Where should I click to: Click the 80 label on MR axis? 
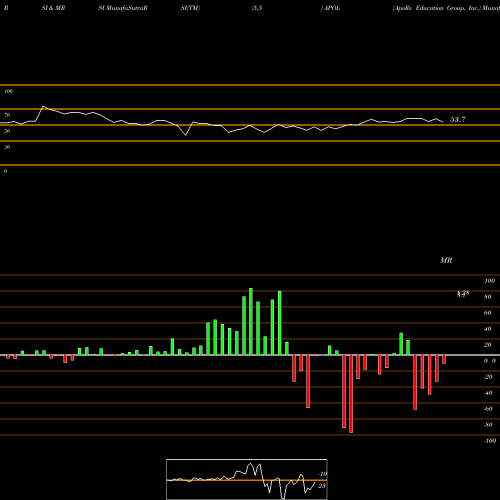[488, 297]
